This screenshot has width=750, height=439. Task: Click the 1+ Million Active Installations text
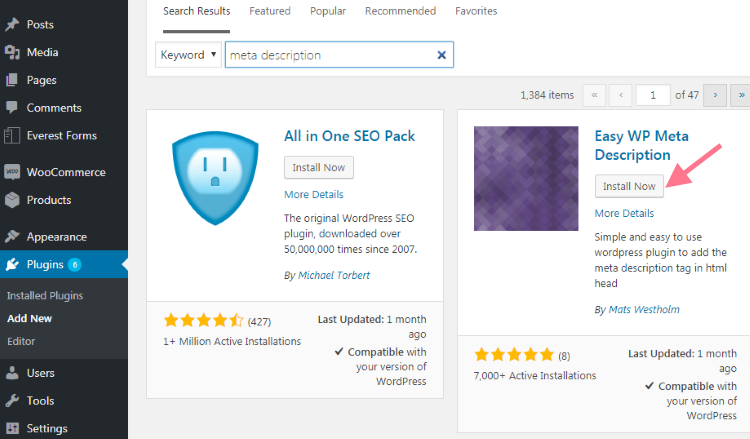[232, 341]
